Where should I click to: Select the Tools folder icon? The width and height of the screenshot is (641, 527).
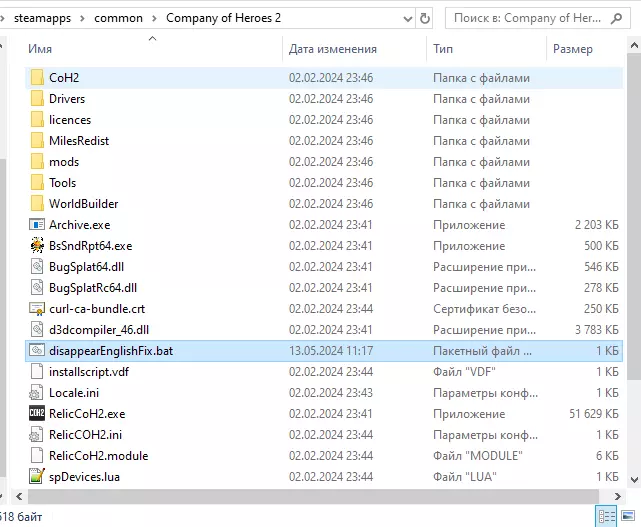(37, 182)
